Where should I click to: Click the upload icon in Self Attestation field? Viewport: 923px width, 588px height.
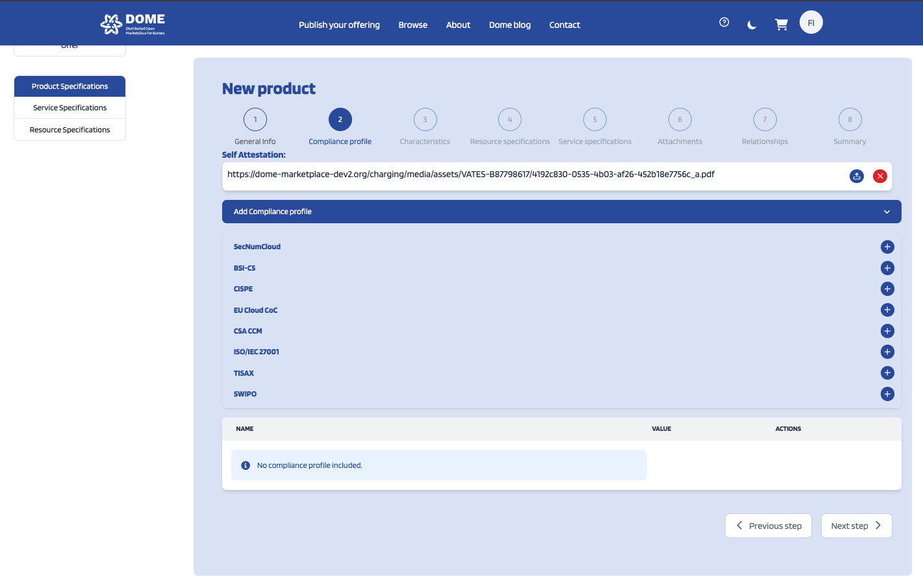(x=857, y=176)
